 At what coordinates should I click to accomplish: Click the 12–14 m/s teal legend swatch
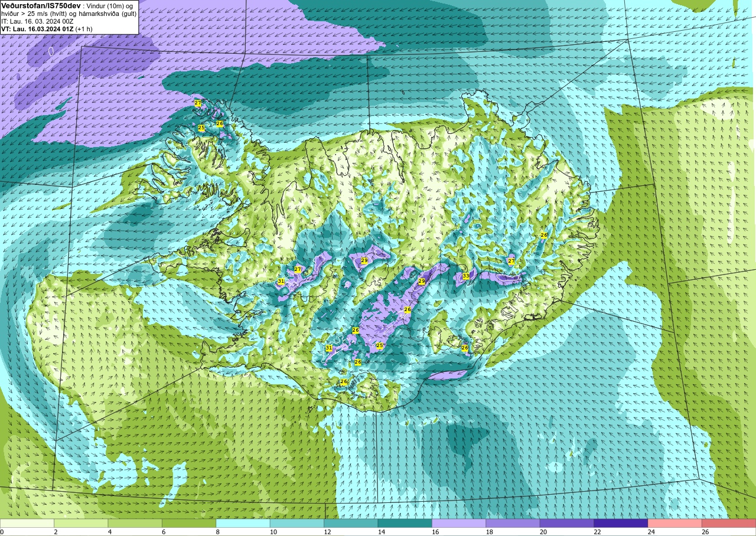point(351,523)
